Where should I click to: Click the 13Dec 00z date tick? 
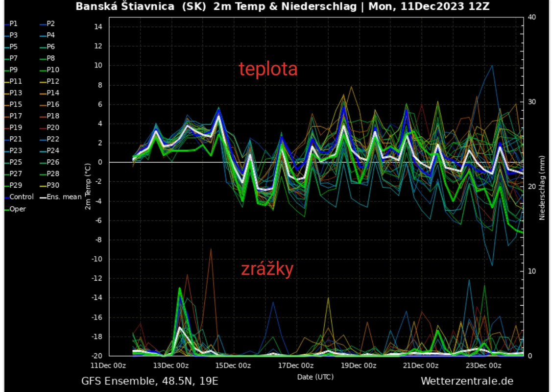[171, 366]
